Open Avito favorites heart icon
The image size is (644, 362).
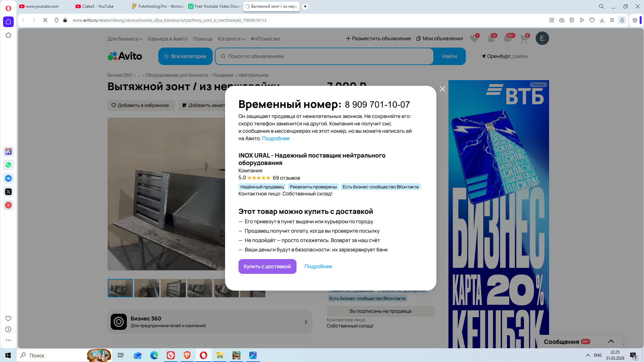pyautogui.click(x=474, y=39)
